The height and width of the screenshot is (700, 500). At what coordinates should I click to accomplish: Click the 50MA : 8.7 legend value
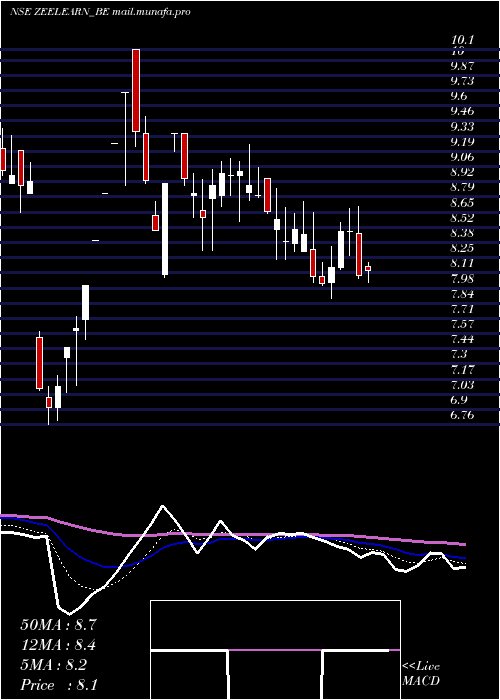[x=58, y=625]
